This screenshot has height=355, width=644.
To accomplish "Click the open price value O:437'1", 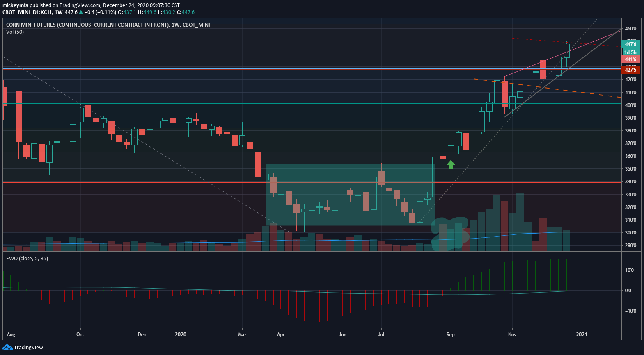I will coord(127,12).
